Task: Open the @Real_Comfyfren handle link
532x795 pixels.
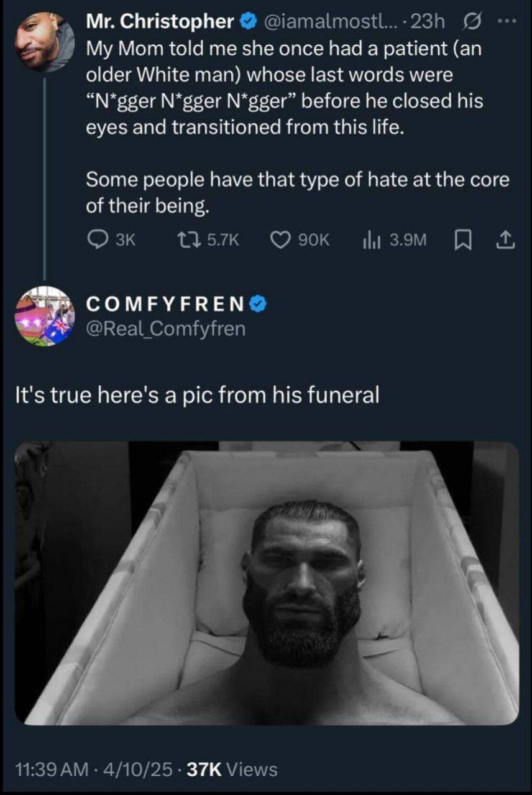Action: pos(166,328)
